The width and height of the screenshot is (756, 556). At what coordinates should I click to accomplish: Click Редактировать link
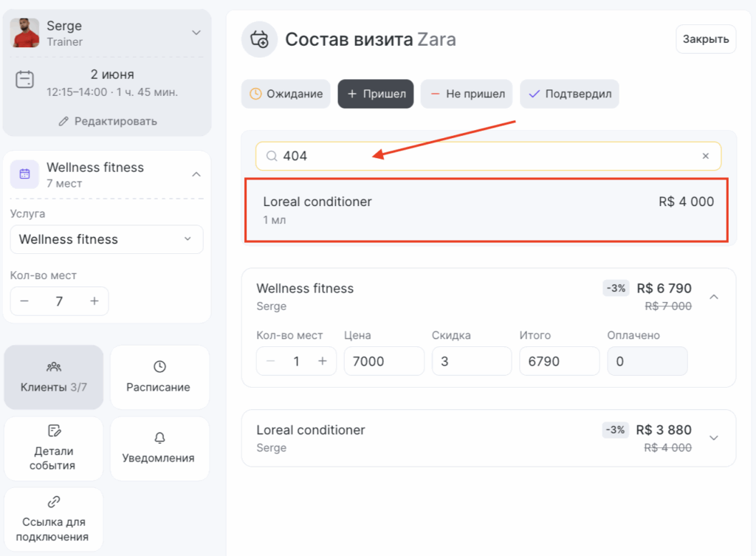(x=107, y=121)
